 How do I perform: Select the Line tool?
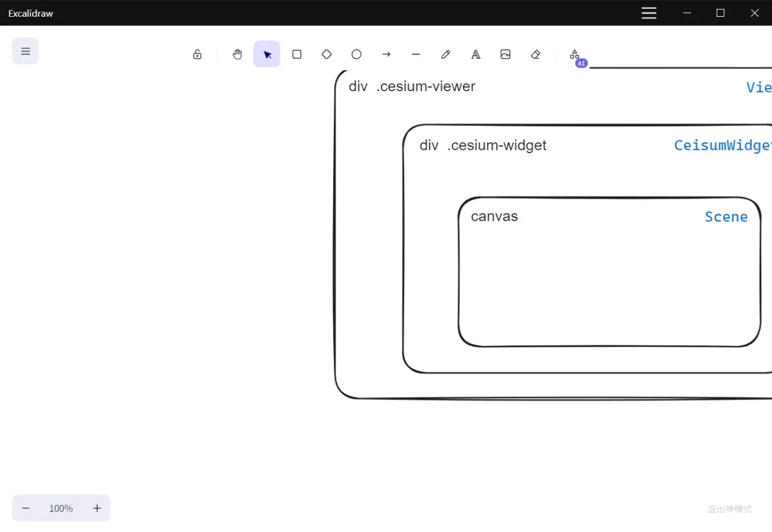[x=416, y=54]
